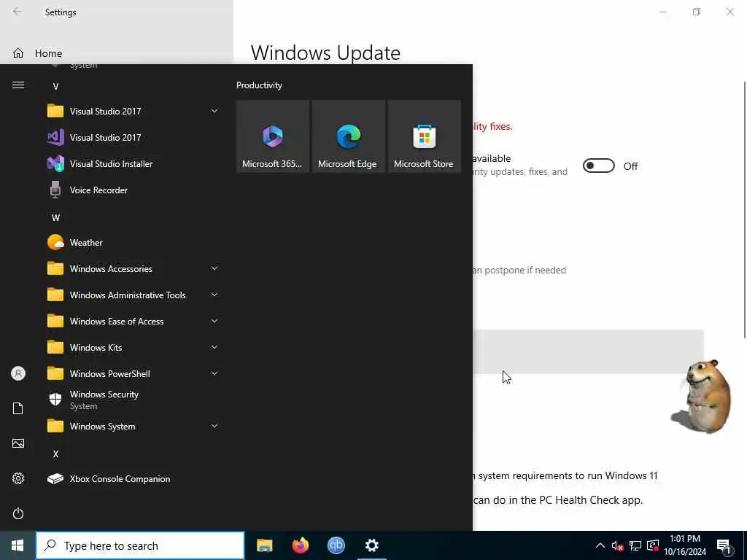The image size is (747, 560).
Task: Click in the Type here to search box
Action: pyautogui.click(x=140, y=545)
